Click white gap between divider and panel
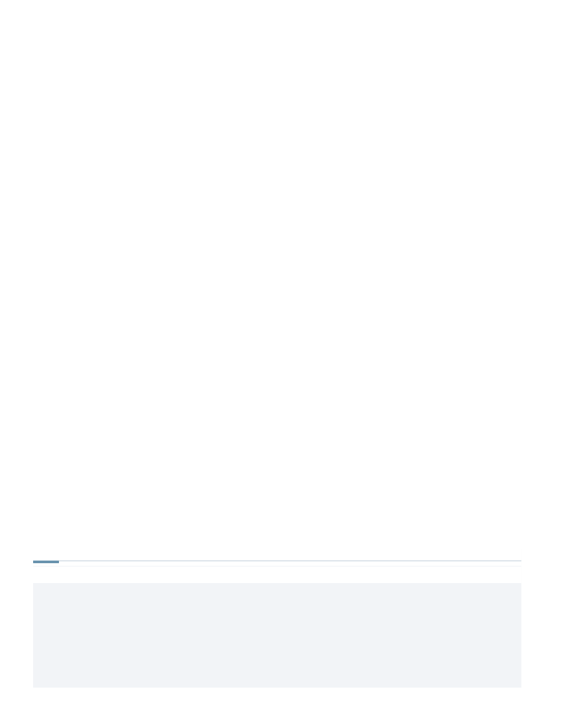Screen dimensions: 563x728 [277, 574]
